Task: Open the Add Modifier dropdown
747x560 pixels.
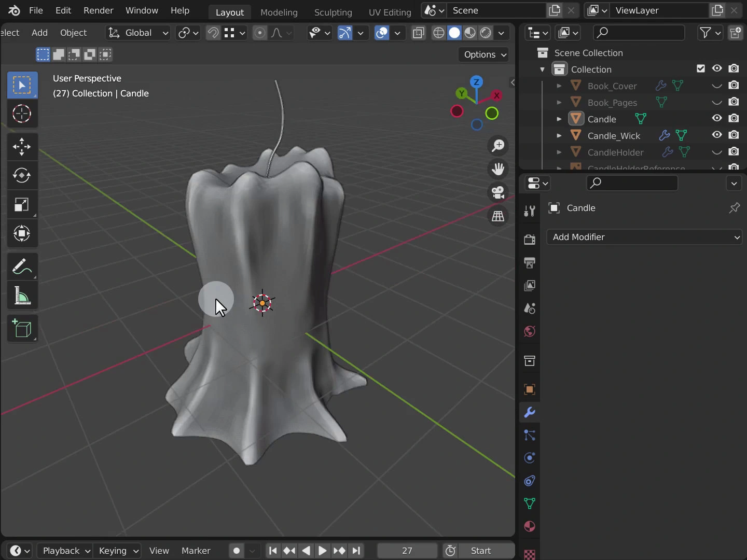Action: pos(644,237)
